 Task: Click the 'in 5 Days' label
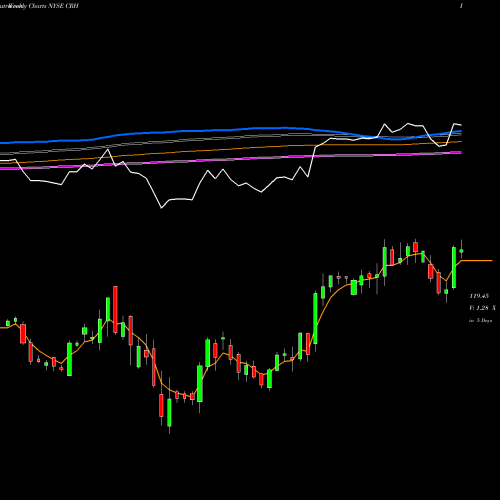pos(480,320)
